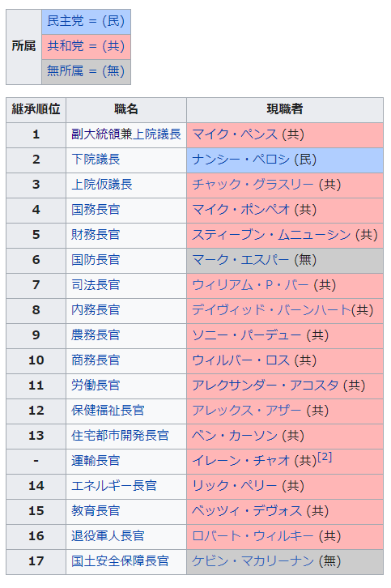The width and height of the screenshot is (391, 588).
Task: Open the 下院議長 position link
Action: [x=96, y=160]
